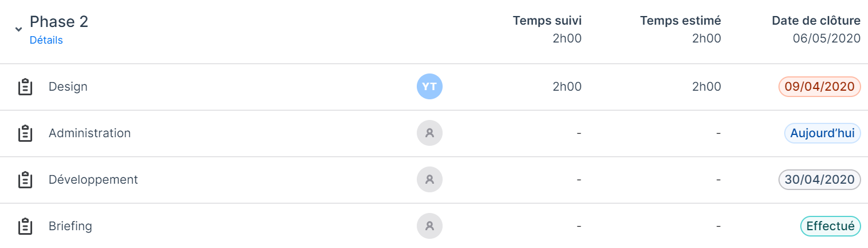Click the clipboard icon for Design task

[x=25, y=87]
